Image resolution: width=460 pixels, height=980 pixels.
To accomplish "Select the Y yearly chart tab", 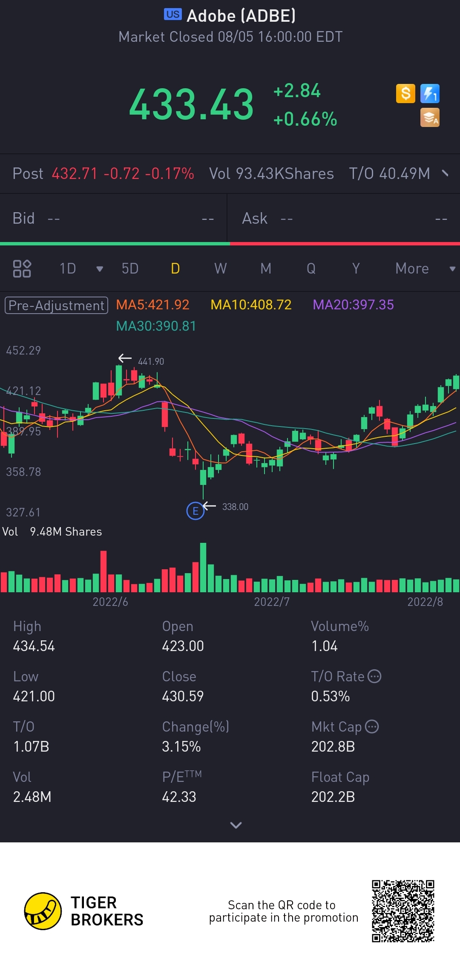I will (x=356, y=268).
